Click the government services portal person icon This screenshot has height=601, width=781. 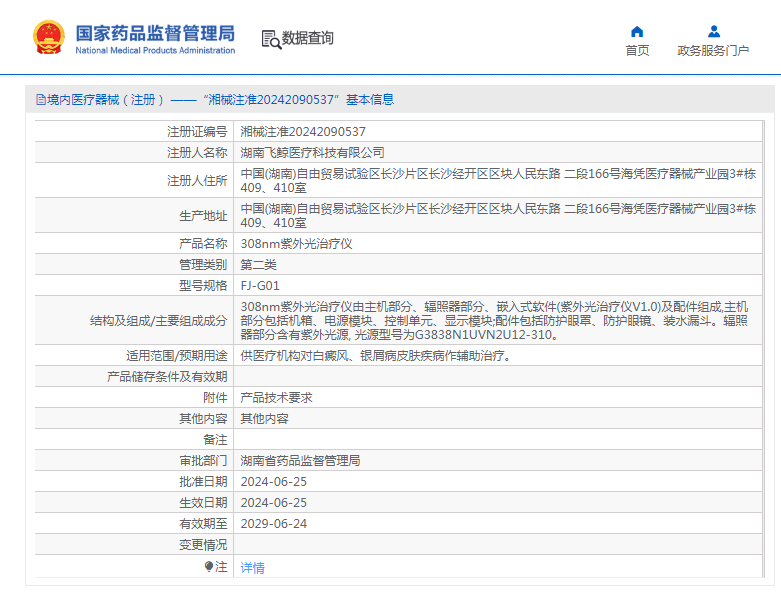(x=713, y=32)
